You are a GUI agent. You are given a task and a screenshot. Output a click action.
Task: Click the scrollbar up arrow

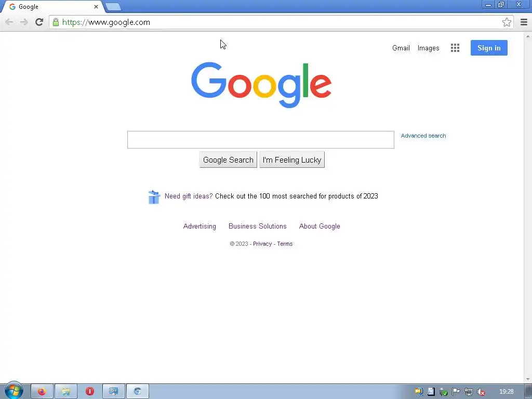(x=528, y=36)
